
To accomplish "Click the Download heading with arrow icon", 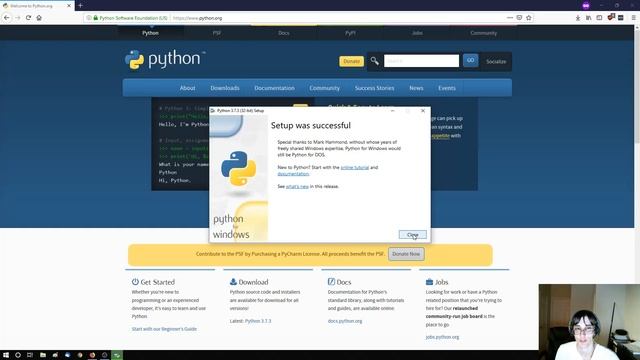I will click(x=249, y=282).
